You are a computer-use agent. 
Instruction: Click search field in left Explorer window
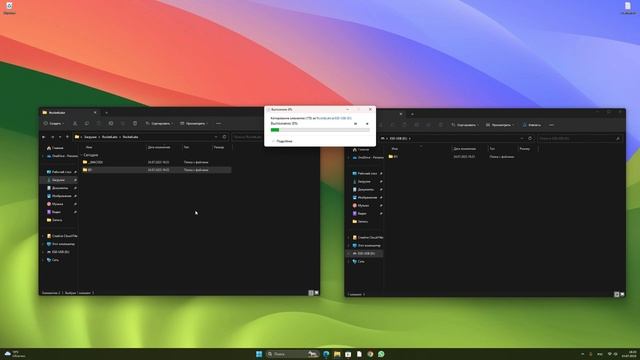point(248,137)
